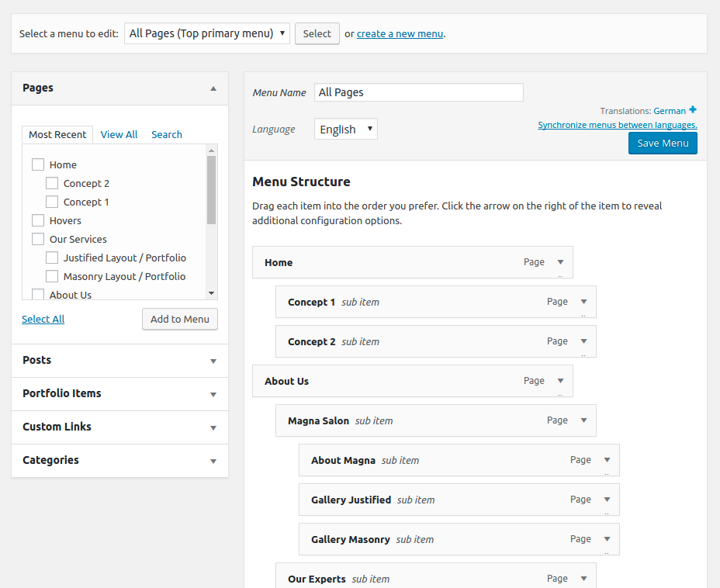The height and width of the screenshot is (588, 720).
Task: Click the plus icon next to German translation
Action: click(693, 110)
